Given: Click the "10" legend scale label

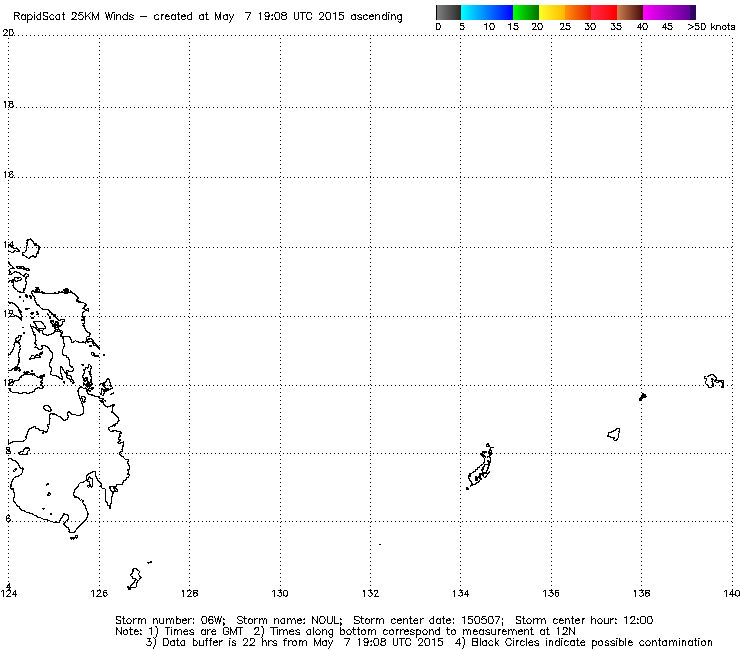Looking at the screenshot, I should coord(489,27).
